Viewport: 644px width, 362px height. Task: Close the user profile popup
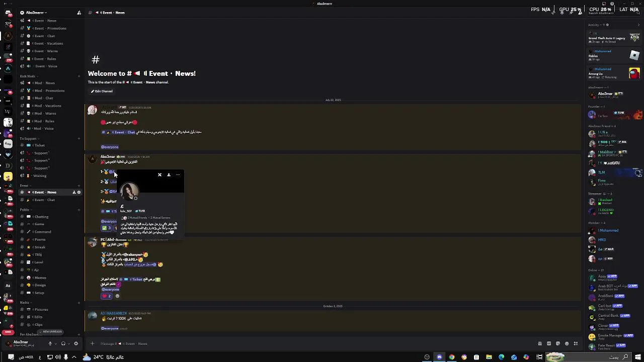pos(160,175)
